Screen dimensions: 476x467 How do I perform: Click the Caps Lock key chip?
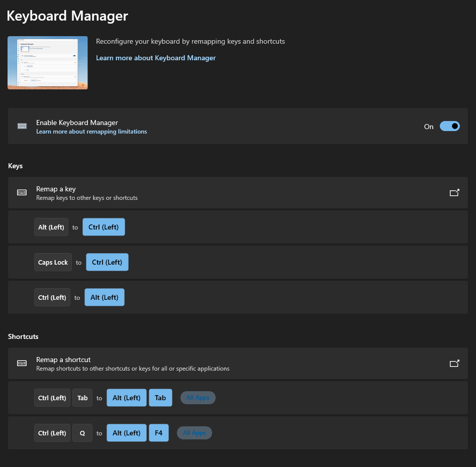tap(53, 262)
